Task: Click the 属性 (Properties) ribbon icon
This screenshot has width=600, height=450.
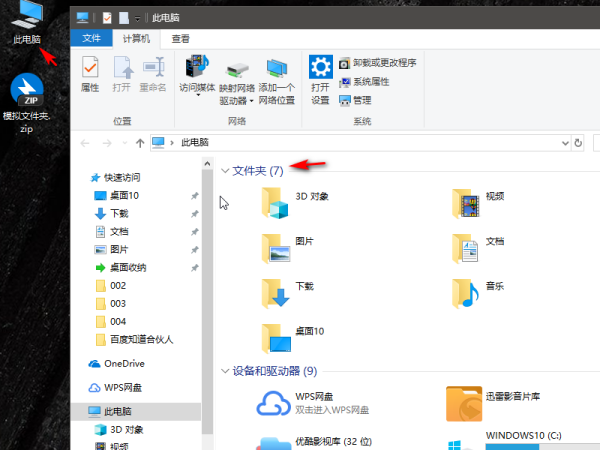Action: (x=89, y=74)
